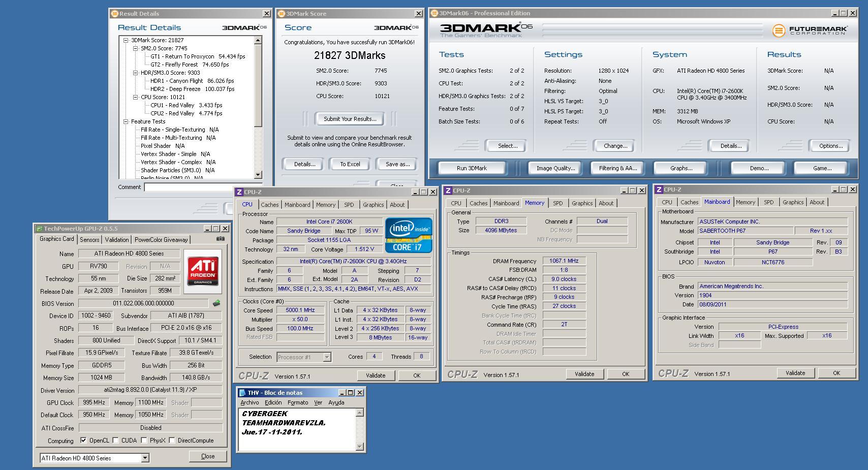This screenshot has height=470, width=868.
Task: Open the PowerColor Giveaway tab in GPU-Z
Action: tap(161, 240)
